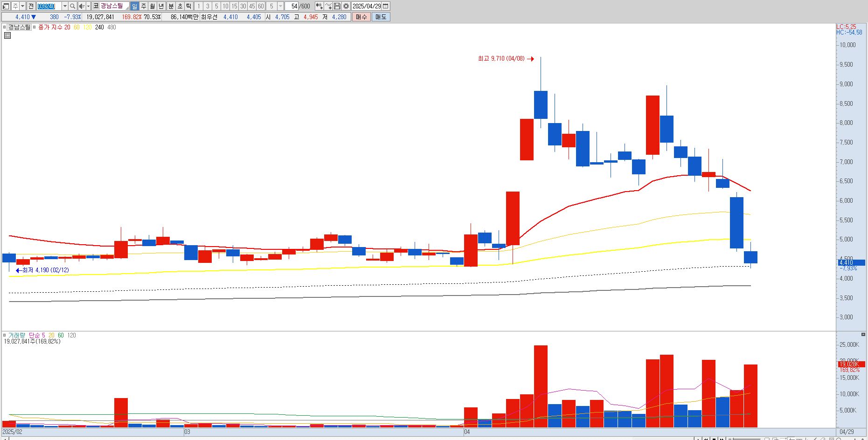Select the 틱 tick period tab
The image size is (868, 440).
(188, 6)
